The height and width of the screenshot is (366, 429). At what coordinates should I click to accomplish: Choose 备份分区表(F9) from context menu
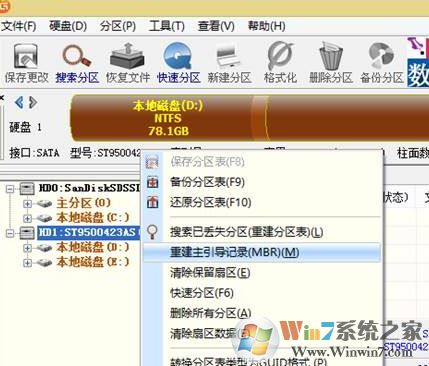(x=262, y=182)
